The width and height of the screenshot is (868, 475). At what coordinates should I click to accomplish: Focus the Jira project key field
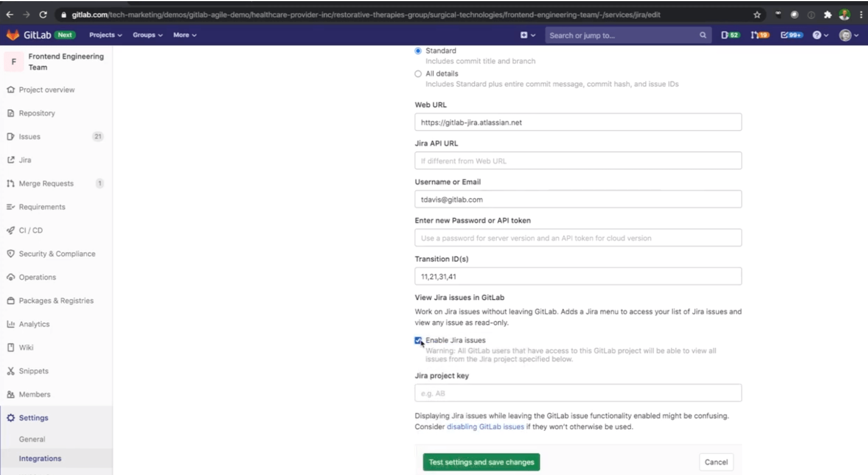coord(578,393)
